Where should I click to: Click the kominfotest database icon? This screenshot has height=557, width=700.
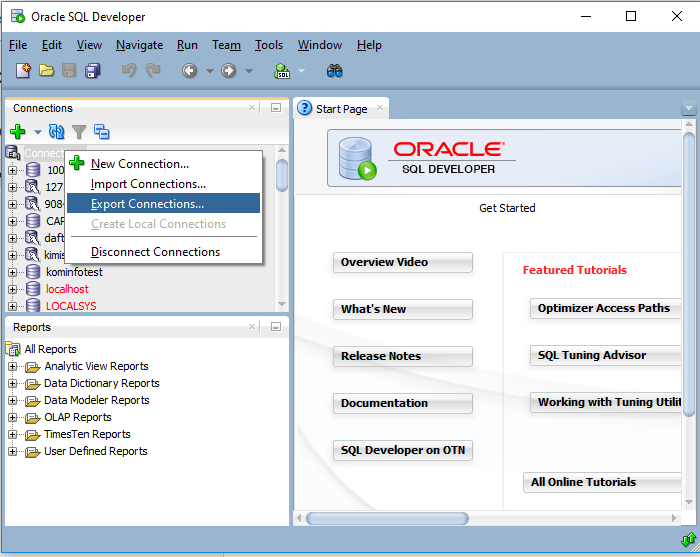point(33,272)
